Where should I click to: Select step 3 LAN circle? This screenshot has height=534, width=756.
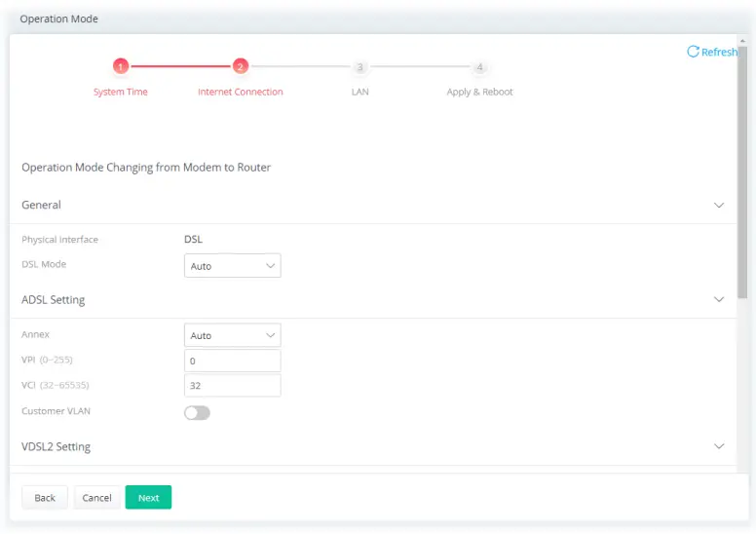pos(359,66)
